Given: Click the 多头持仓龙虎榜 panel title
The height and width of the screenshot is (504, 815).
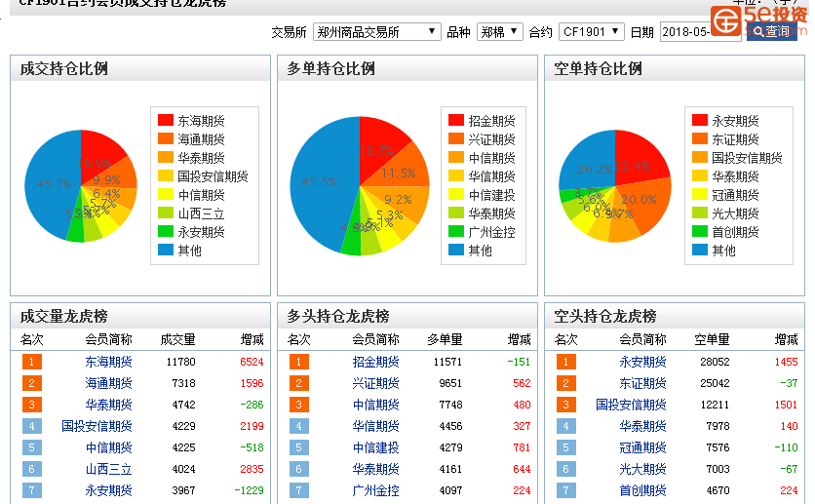Looking at the screenshot, I should point(338,316).
